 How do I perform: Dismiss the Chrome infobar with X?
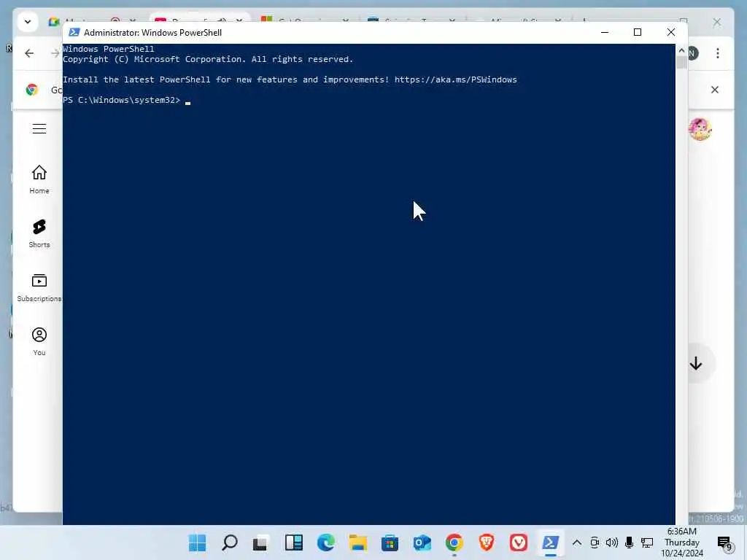[x=715, y=90]
